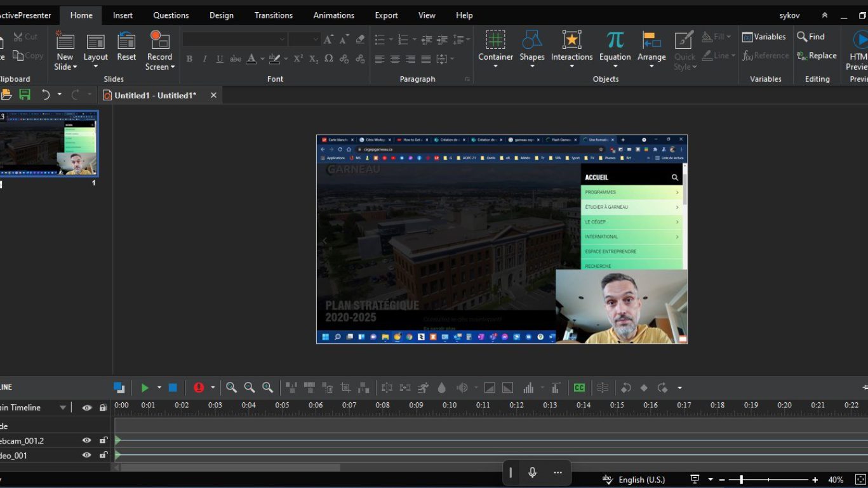
Task: Hide the webcam_001.2 track with its eye toggle
Action: [86, 440]
